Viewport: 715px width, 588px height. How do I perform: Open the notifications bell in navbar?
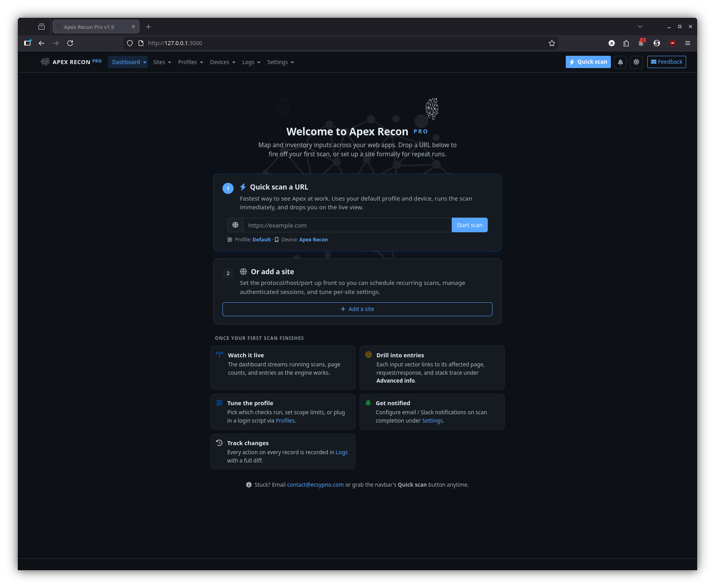(620, 62)
